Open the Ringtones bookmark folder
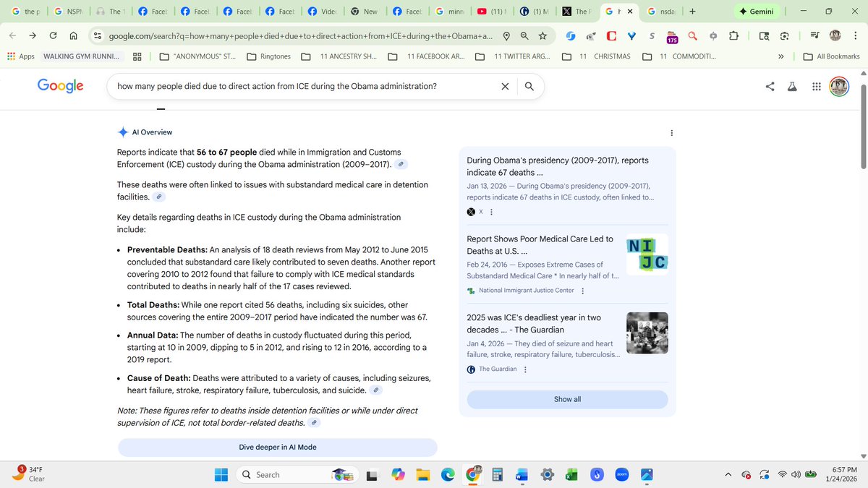This screenshot has height=488, width=868. (268, 56)
